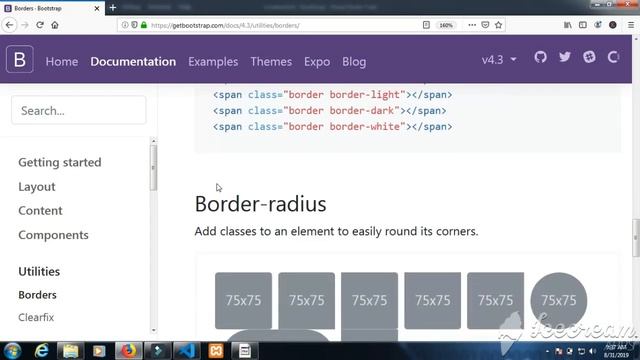This screenshot has width=640, height=360.
Task: Open the Slack icon link
Action: coord(589,57)
